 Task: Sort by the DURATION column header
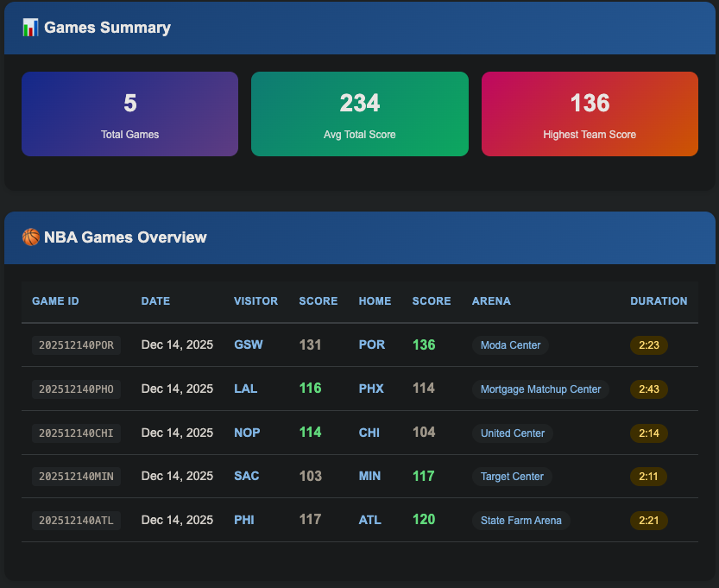coord(659,300)
